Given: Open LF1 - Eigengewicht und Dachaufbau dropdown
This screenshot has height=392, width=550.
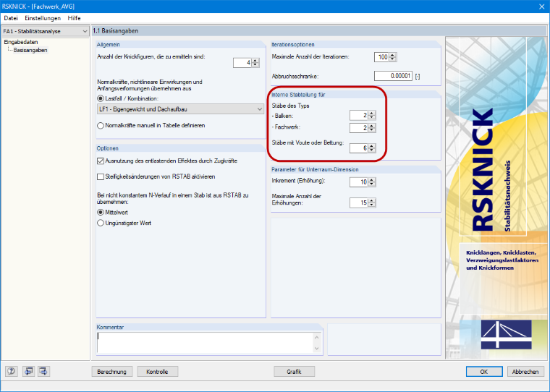Looking at the screenshot, I should 180,109.
